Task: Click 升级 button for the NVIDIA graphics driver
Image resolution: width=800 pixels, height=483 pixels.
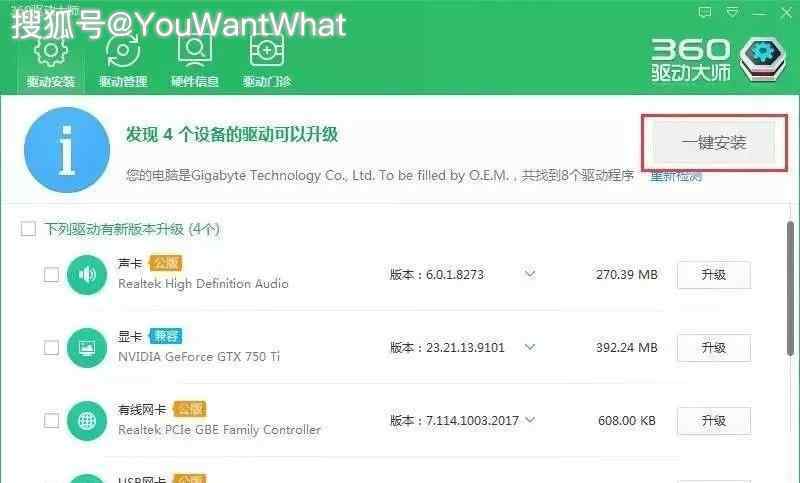Action: [x=714, y=348]
